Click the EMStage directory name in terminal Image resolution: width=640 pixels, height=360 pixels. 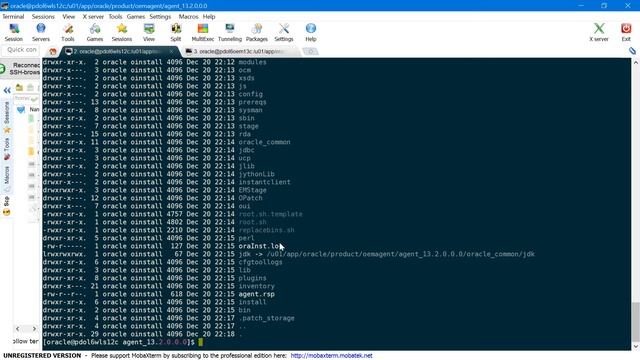(253, 190)
